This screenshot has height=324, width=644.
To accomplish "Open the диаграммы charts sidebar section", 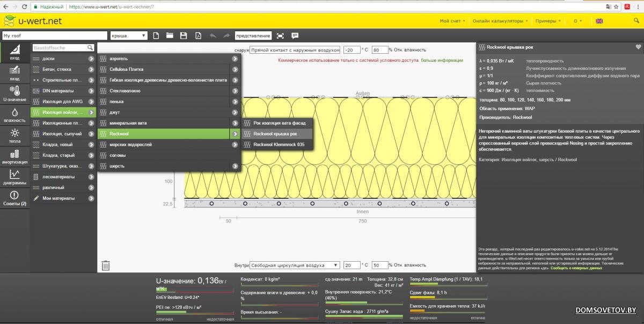I will pos(14,177).
